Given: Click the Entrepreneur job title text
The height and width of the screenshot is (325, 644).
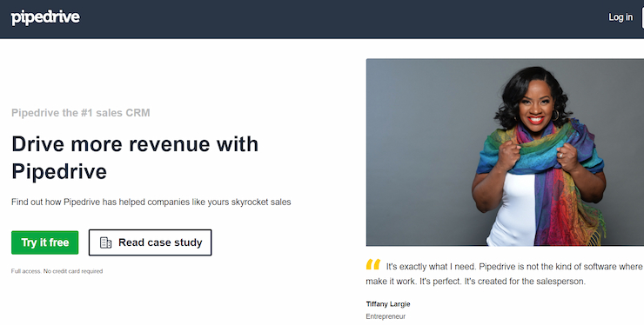Looking at the screenshot, I should [386, 316].
